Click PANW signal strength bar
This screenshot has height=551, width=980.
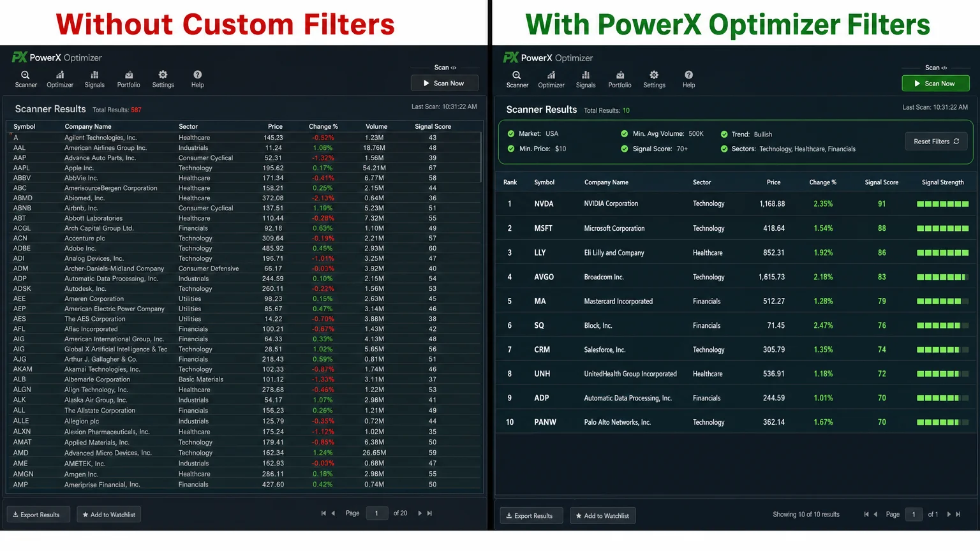tap(943, 422)
